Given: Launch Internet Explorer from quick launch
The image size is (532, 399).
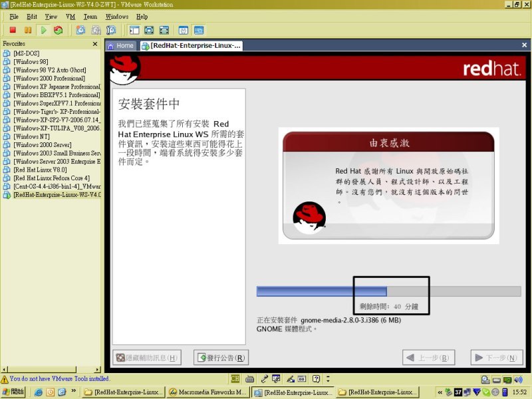Looking at the screenshot, I should [x=39, y=392].
